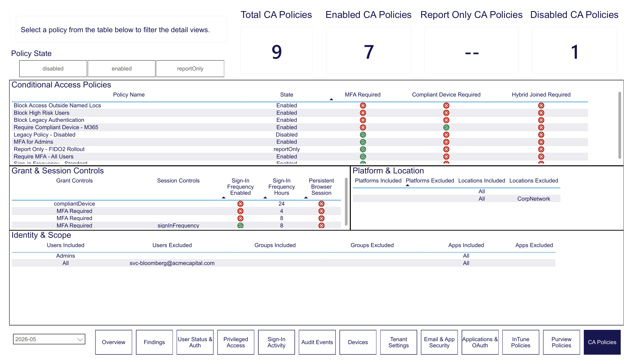Viewport: 633px width, 364px height.
Task: Click Sign-In Frequency Enabled cross in compliantDevice row
Action: [240, 204]
